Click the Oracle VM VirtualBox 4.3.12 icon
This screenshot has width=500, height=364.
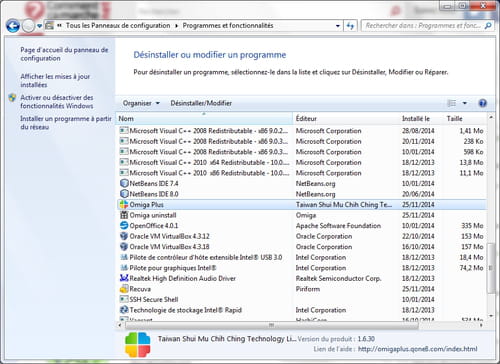point(124,236)
